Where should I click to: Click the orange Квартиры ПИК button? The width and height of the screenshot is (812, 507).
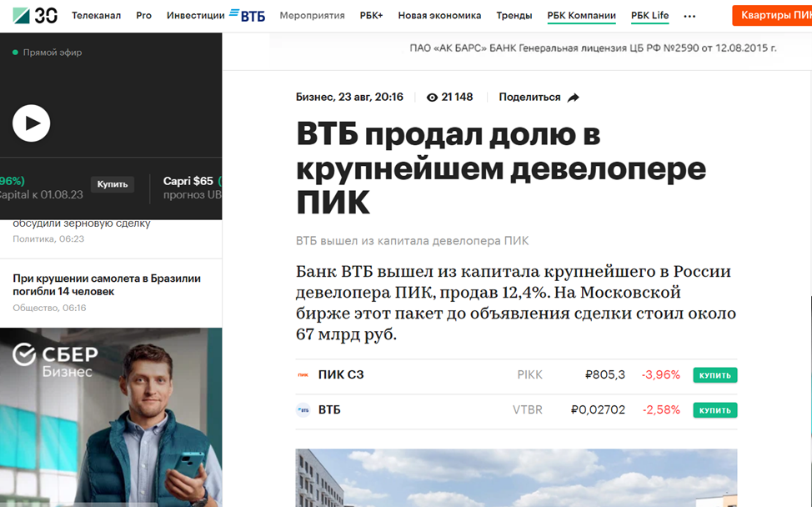tap(772, 16)
